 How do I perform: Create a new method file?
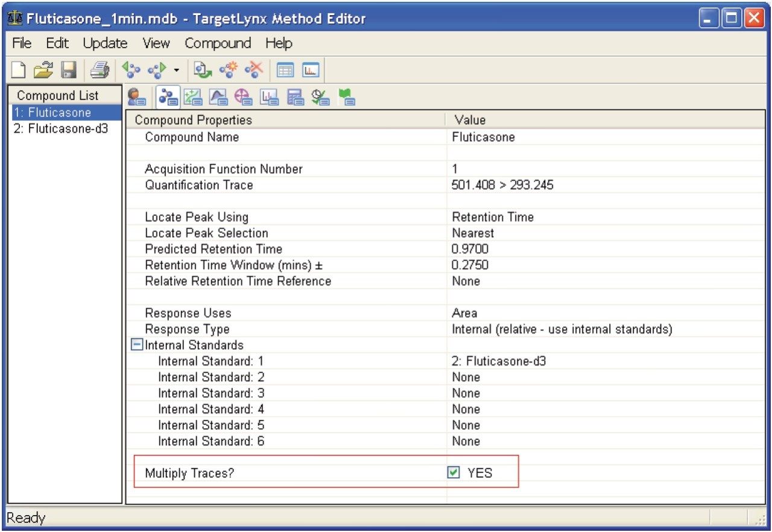19,71
